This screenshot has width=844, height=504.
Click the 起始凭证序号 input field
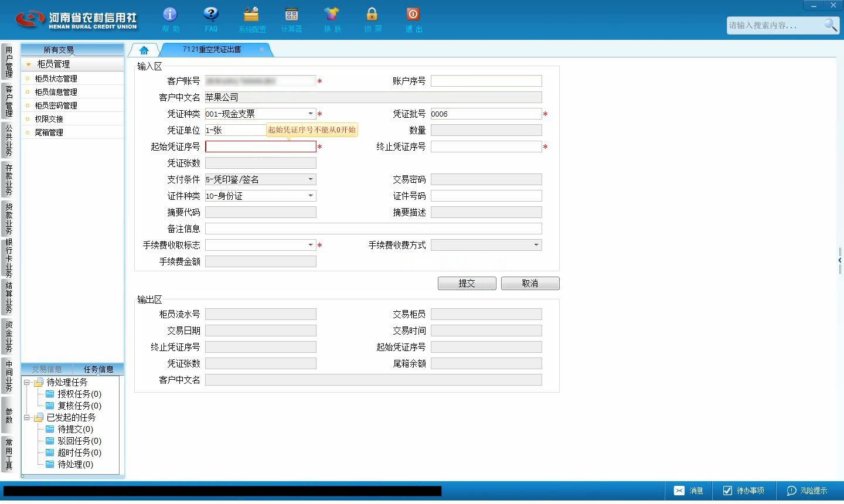(261, 147)
